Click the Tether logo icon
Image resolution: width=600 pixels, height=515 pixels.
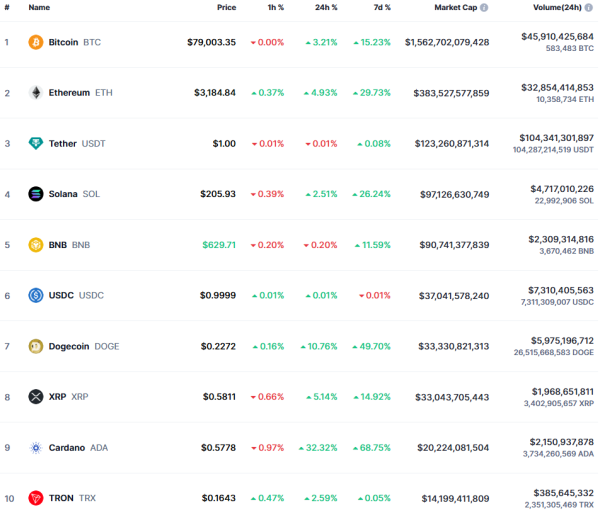(36, 143)
